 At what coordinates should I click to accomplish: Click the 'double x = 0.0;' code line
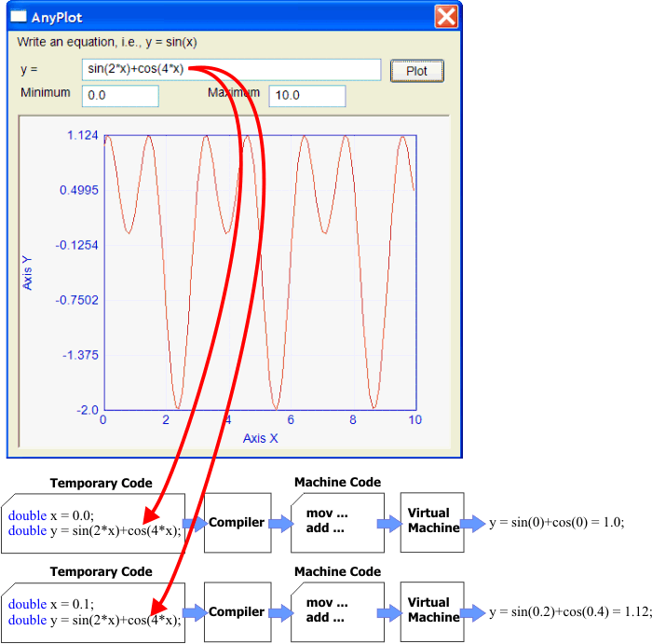pyautogui.click(x=51, y=516)
